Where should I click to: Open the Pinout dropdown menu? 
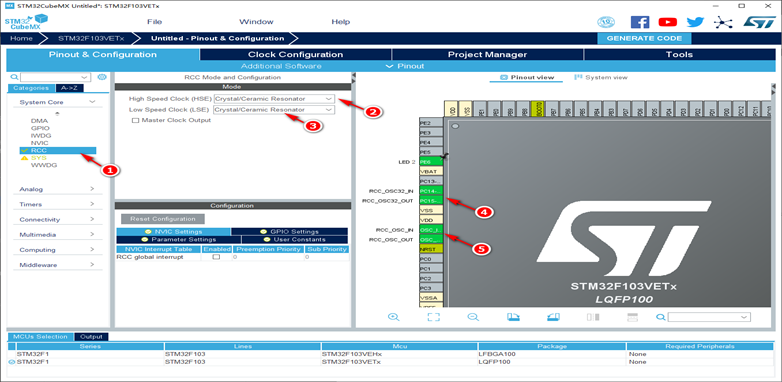pos(405,66)
